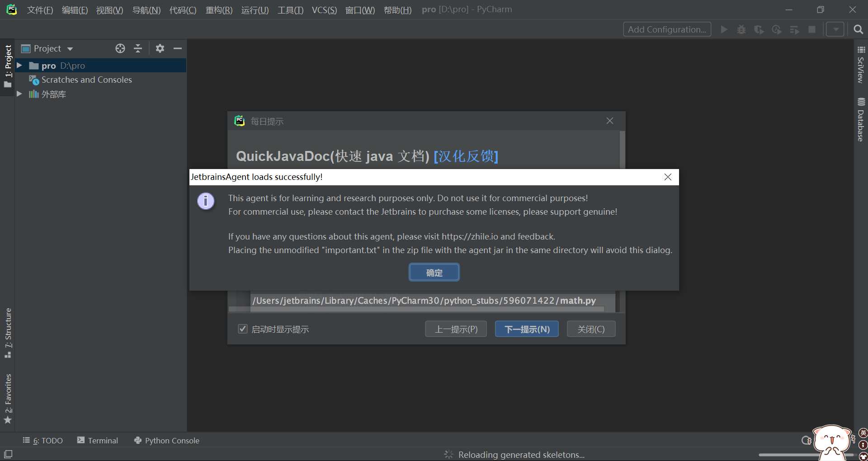Open Search Everywhere magnifier icon
This screenshot has width=868, height=461.
click(858, 29)
